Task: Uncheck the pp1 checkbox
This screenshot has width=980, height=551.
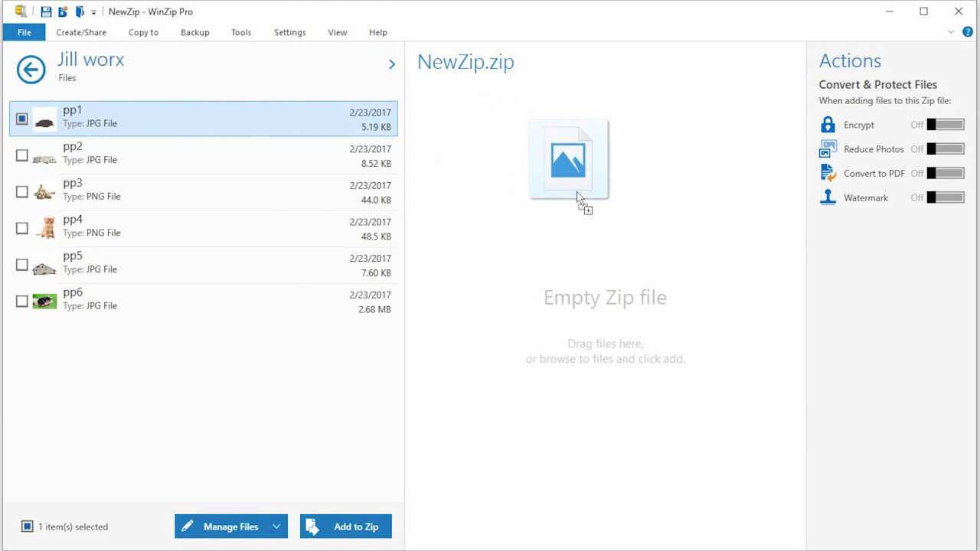Action: (x=22, y=119)
